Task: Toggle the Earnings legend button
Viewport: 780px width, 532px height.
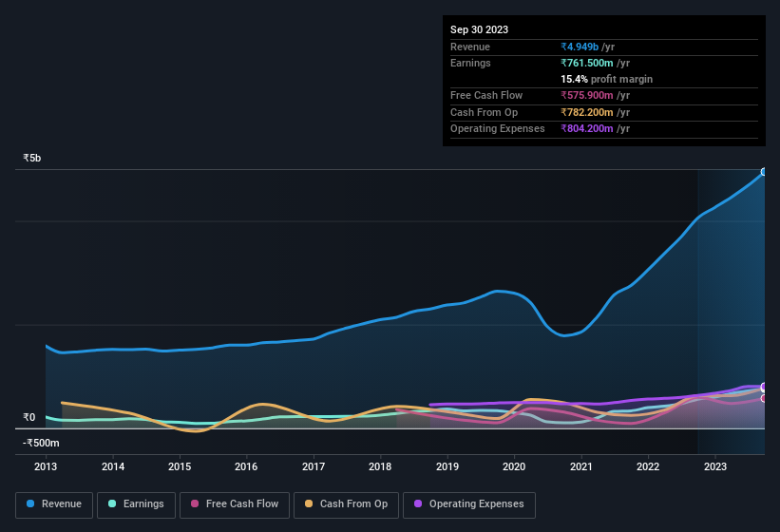Action: click(136, 504)
